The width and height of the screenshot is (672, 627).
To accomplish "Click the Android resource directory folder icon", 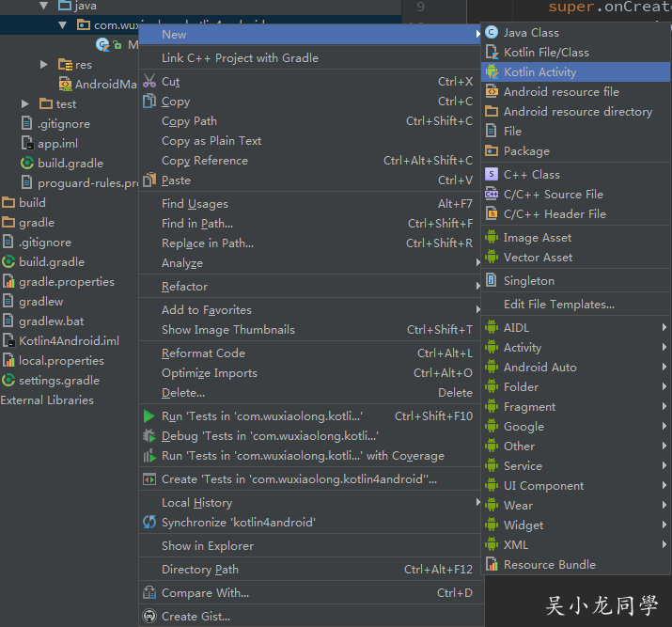I will point(492,112).
